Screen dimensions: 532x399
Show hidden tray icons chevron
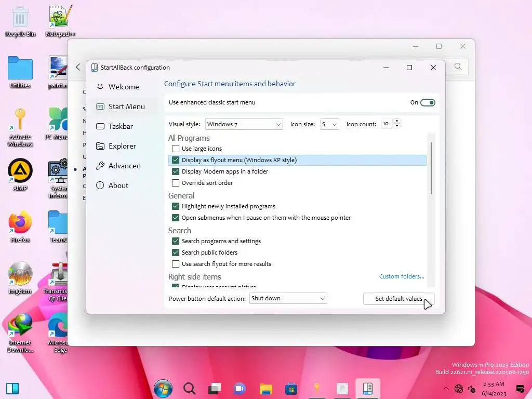point(446,389)
